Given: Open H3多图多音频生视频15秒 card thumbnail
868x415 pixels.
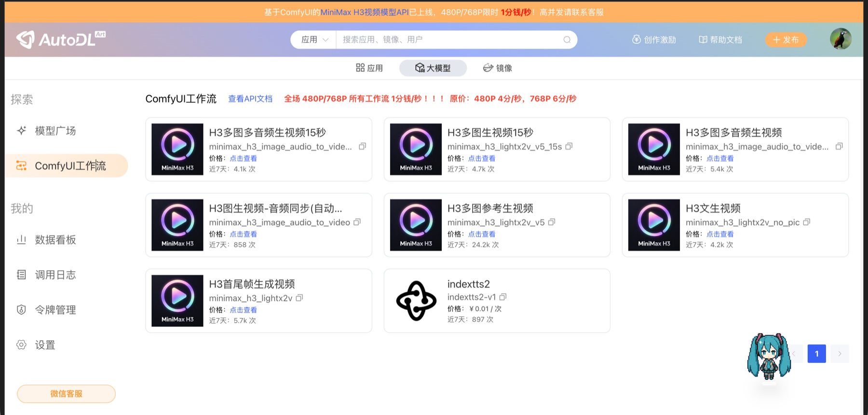Looking at the screenshot, I should pyautogui.click(x=177, y=149).
